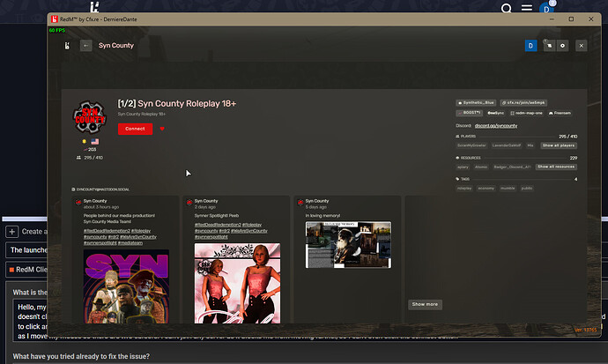
Task: Copy the cfx.re/join link chip
Action: pyautogui.click(x=523, y=103)
